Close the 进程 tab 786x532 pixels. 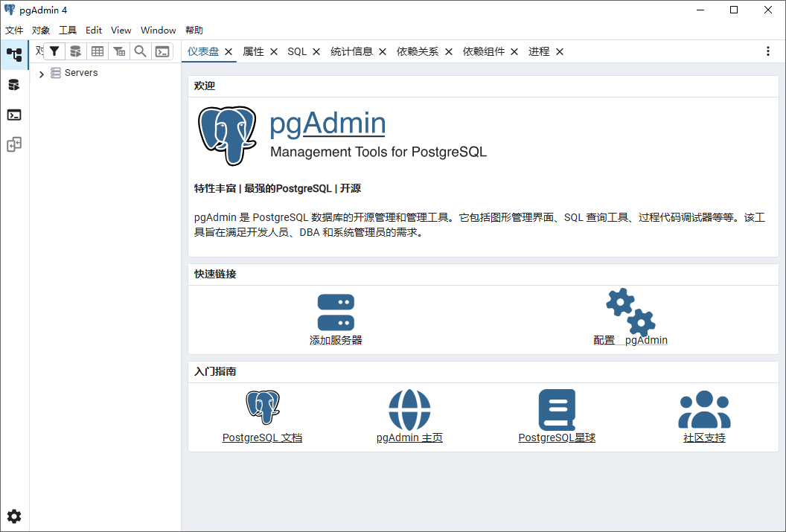tap(560, 51)
